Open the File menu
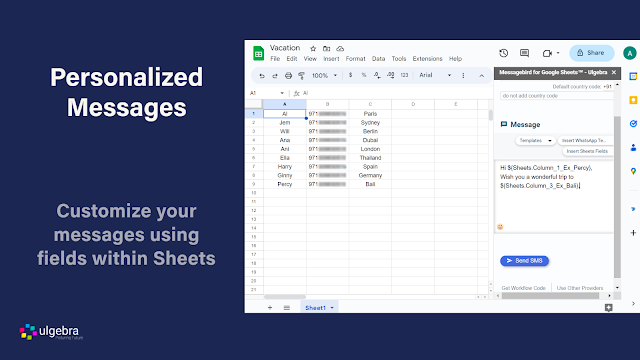640x360 pixels. tap(275, 59)
